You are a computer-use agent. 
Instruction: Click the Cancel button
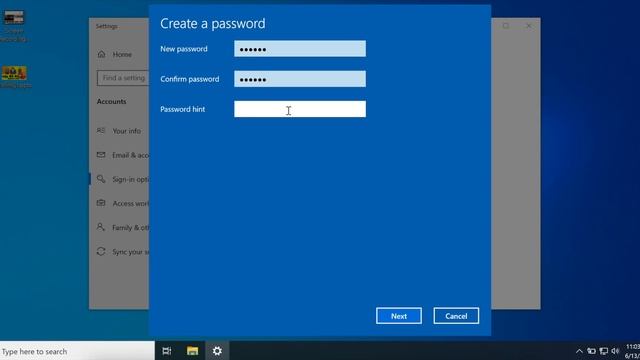456,316
